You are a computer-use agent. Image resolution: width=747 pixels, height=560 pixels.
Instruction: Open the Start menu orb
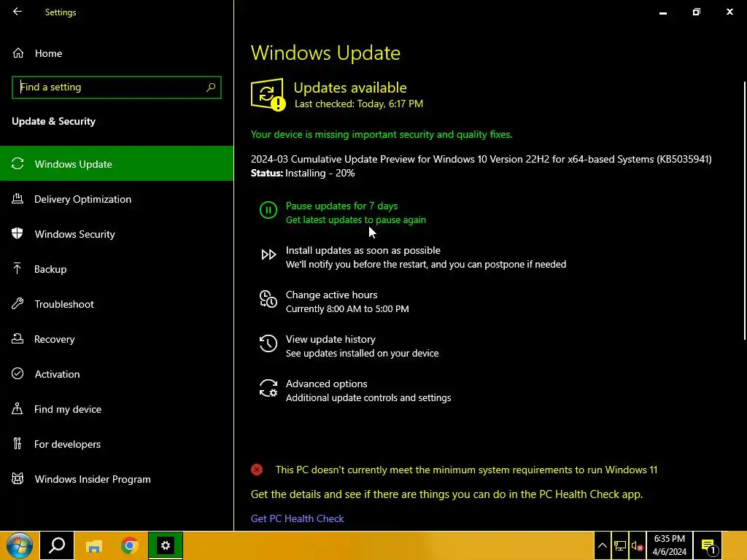coord(19,545)
